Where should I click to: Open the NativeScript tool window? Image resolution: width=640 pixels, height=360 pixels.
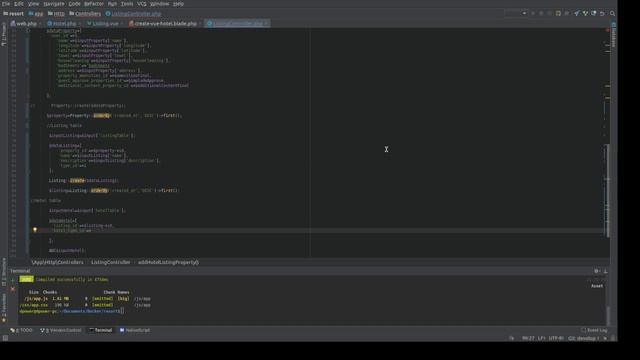tap(135, 330)
